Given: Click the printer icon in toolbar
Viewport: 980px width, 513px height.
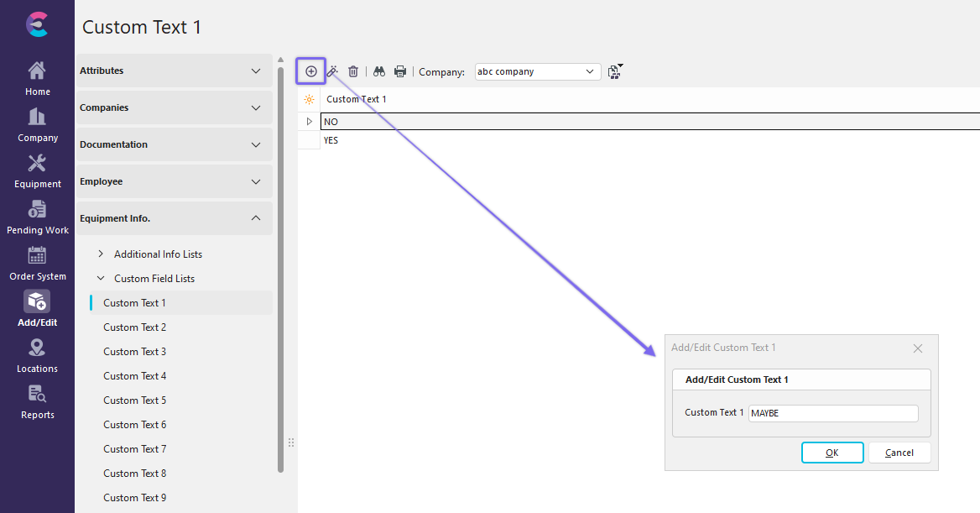Looking at the screenshot, I should 400,71.
